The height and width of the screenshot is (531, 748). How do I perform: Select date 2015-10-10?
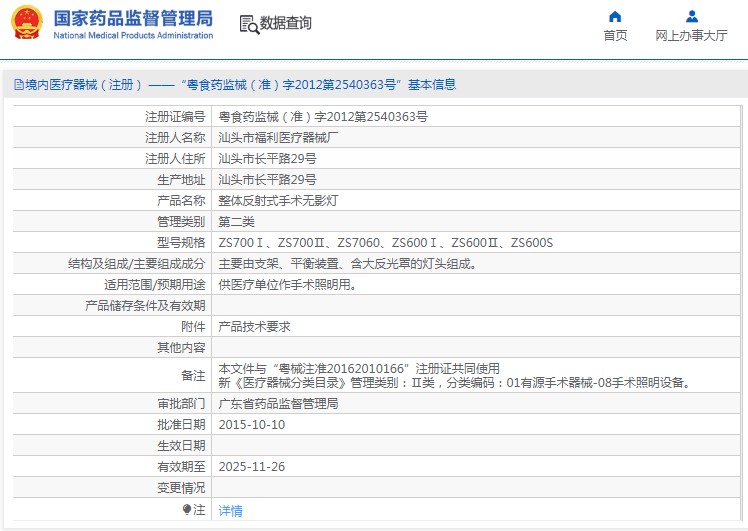[252, 425]
